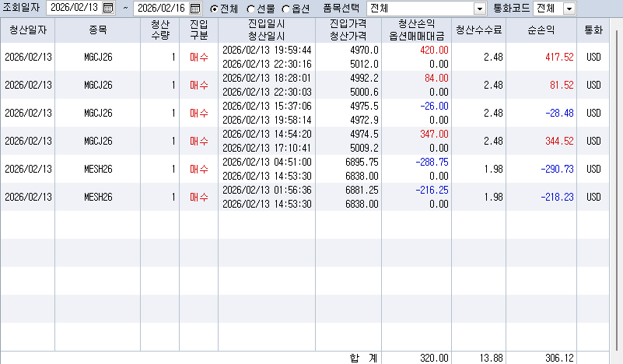Sort by the 종목 column header
Image resolution: width=623 pixels, height=364 pixels.
[98, 30]
